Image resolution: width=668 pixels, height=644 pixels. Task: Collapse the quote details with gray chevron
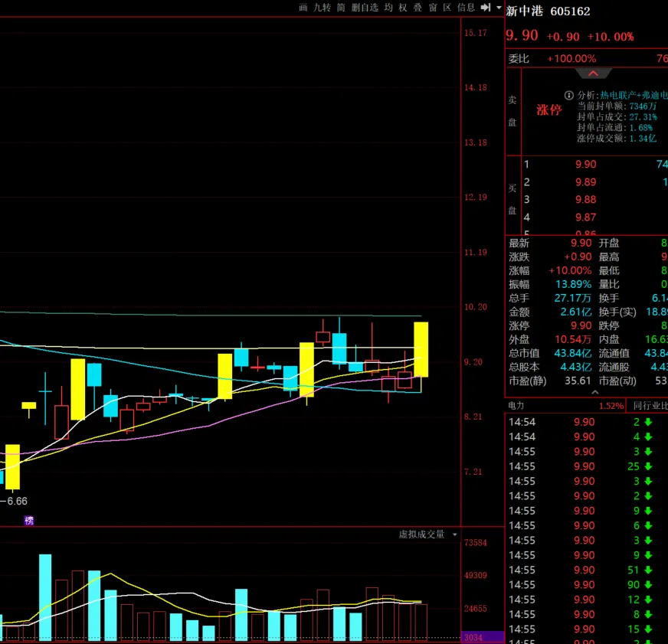(x=595, y=392)
